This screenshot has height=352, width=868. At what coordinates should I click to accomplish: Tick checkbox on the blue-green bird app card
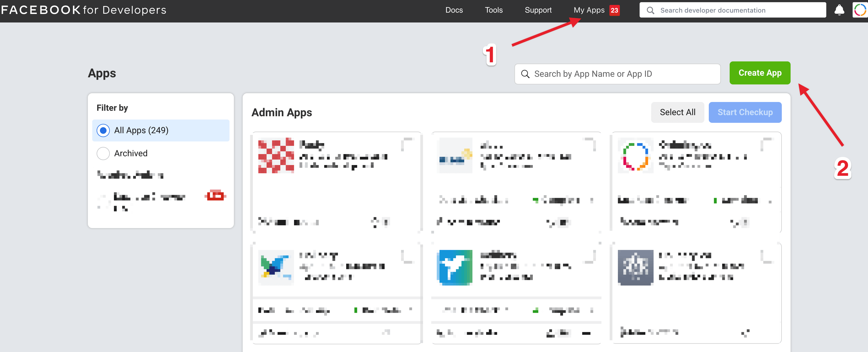407,256
